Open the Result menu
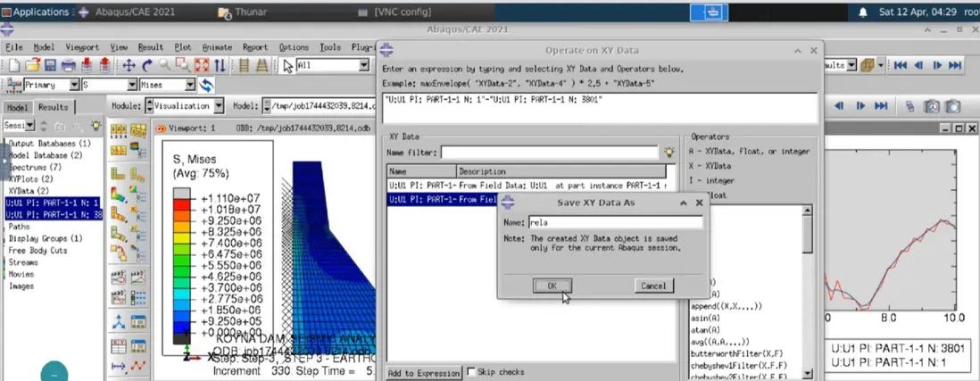Screen dimensions: 980x381 pyautogui.click(x=151, y=46)
